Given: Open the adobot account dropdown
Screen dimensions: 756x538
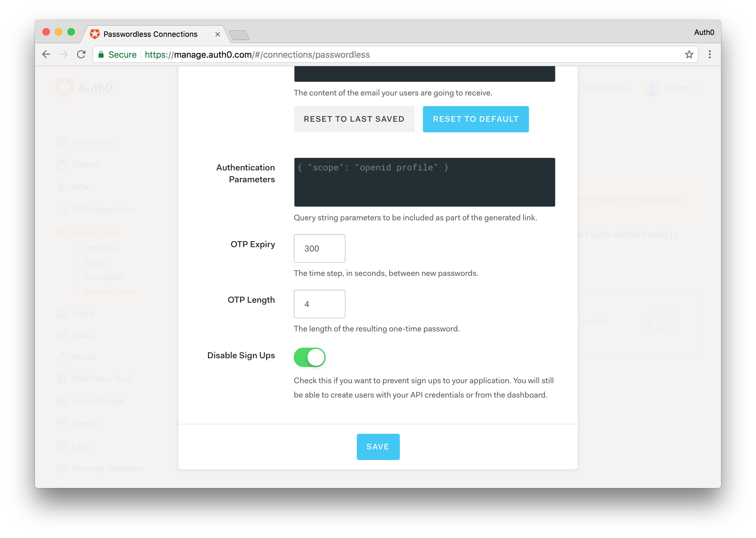Looking at the screenshot, I should pos(676,88).
